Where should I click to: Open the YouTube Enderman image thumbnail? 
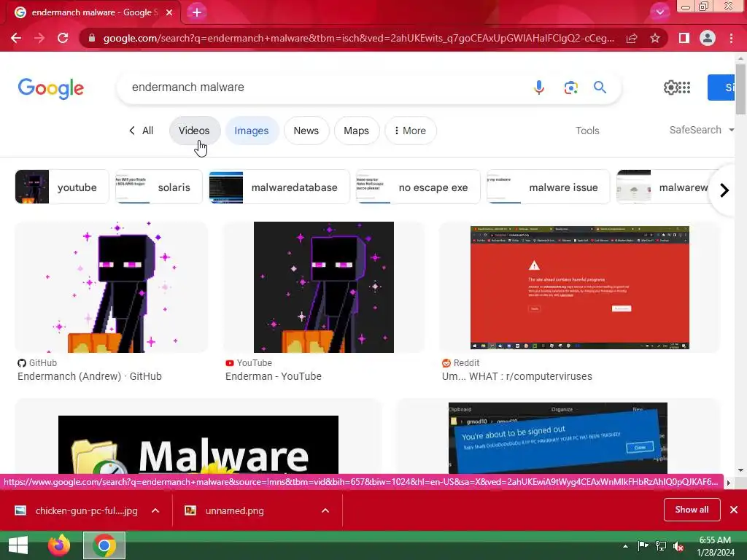(x=324, y=287)
